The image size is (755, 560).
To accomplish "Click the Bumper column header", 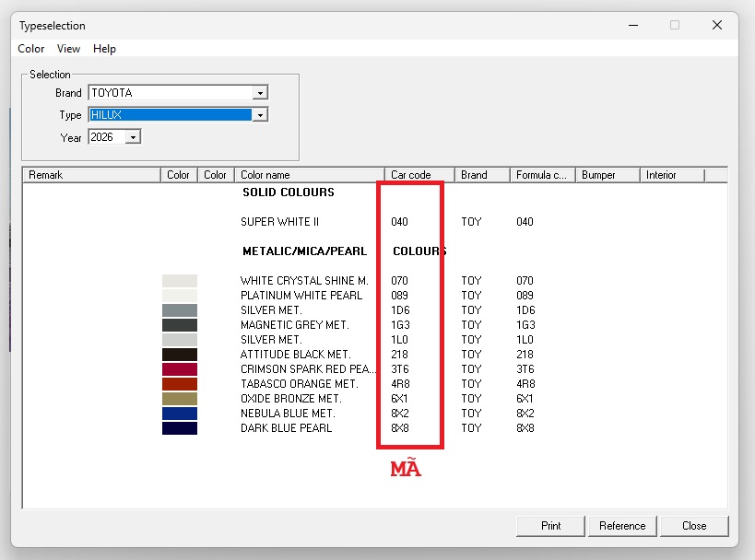I will coord(608,175).
